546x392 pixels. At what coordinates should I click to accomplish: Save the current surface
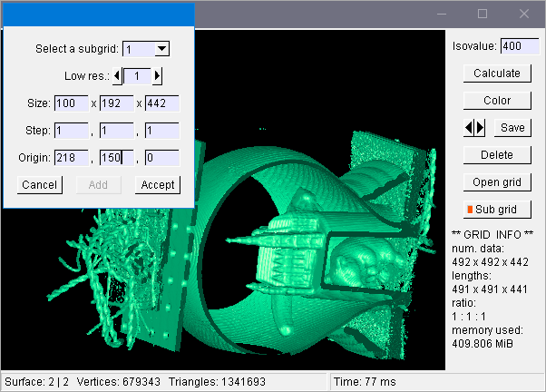512,128
